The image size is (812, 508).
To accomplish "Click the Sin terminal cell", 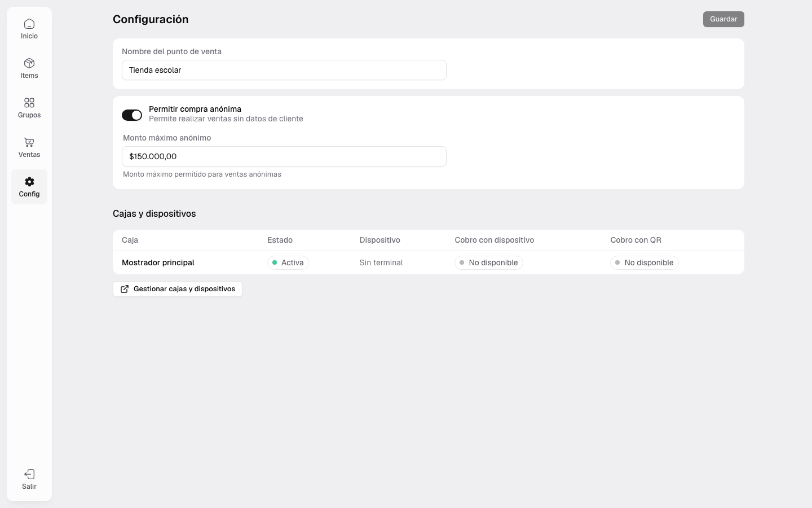I will (381, 262).
